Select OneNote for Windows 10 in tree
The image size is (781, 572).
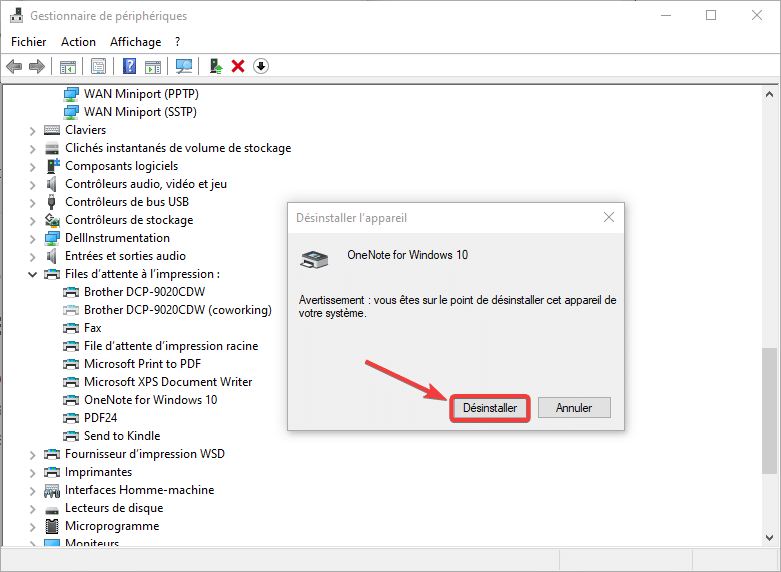click(x=150, y=400)
